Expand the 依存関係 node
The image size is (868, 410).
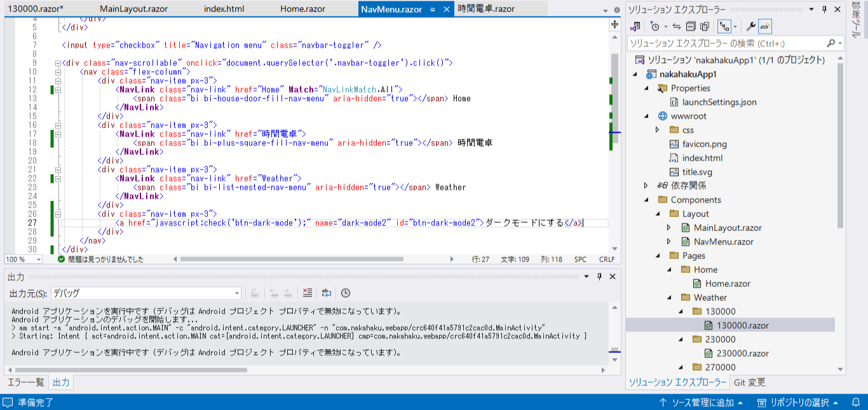pos(646,186)
